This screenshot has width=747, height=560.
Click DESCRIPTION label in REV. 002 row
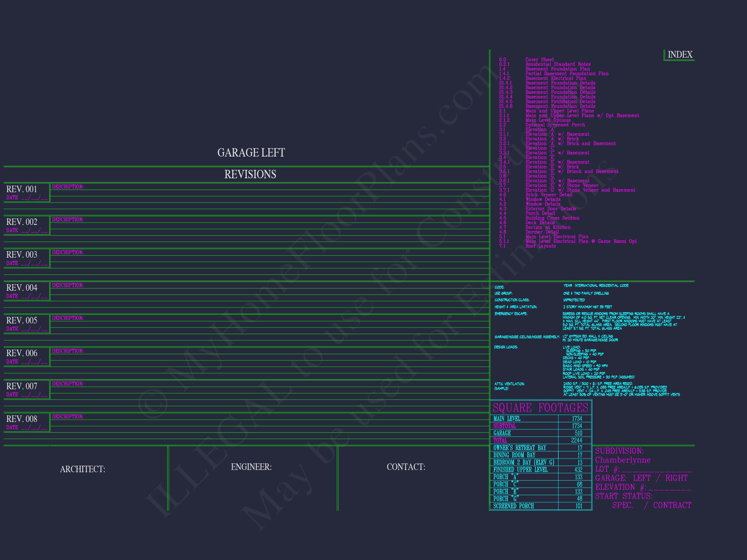[67, 219]
